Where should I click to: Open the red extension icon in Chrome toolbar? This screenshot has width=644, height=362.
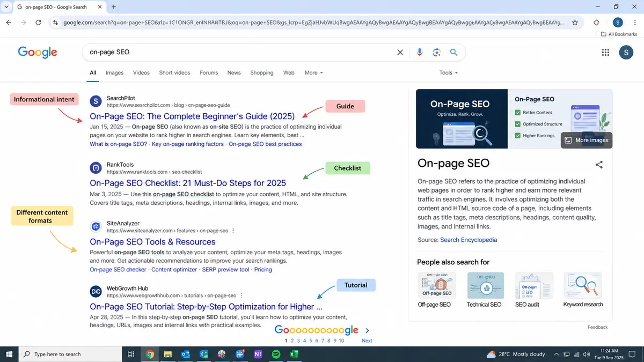tap(596, 23)
